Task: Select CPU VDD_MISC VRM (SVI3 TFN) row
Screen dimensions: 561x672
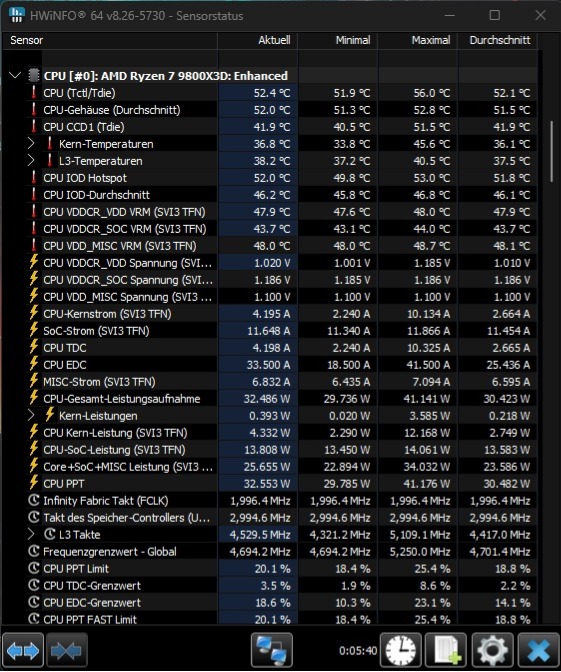Action: [281, 246]
